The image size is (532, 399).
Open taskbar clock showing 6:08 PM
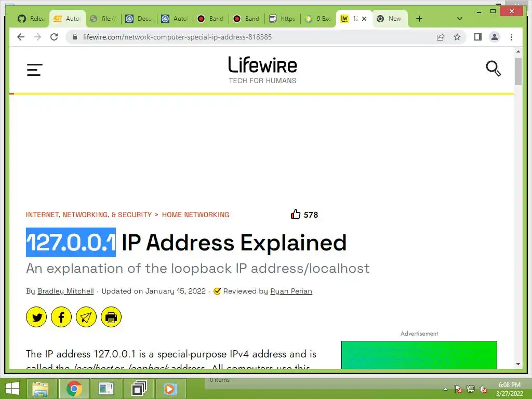509,389
